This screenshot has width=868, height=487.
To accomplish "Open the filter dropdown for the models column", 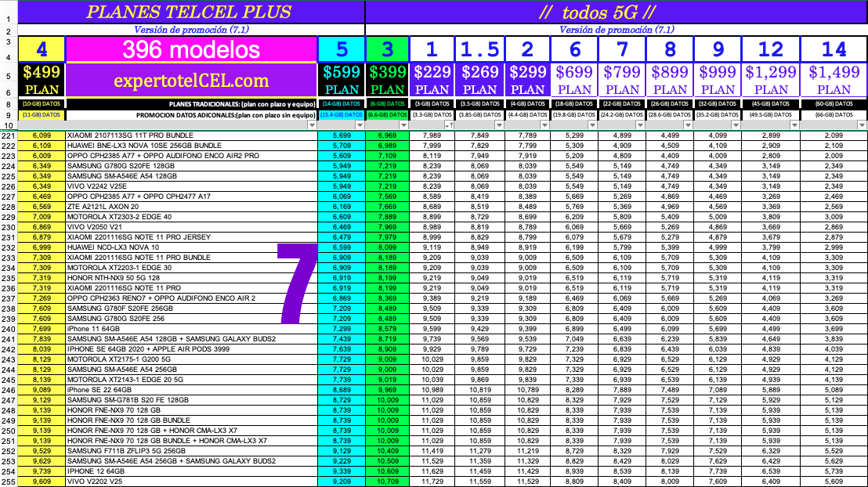I will (312, 125).
